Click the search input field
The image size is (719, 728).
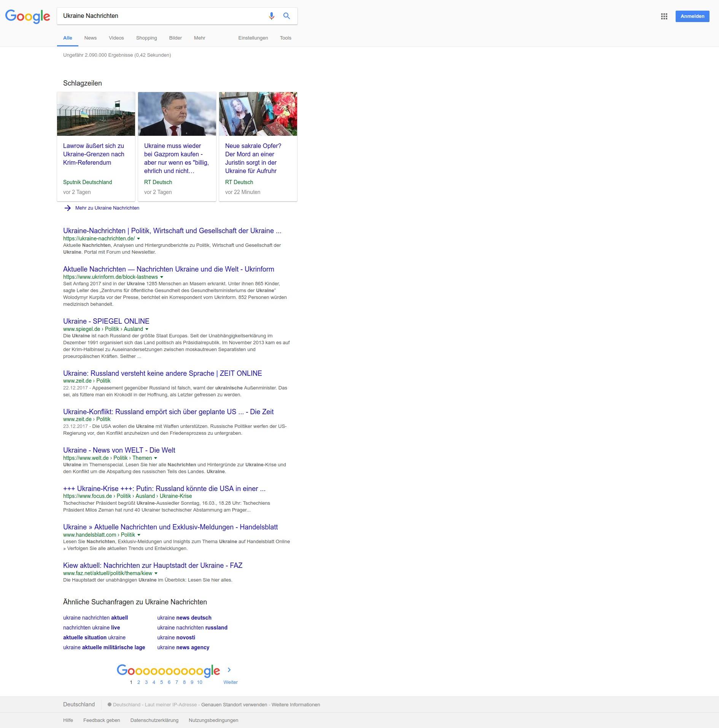point(160,16)
